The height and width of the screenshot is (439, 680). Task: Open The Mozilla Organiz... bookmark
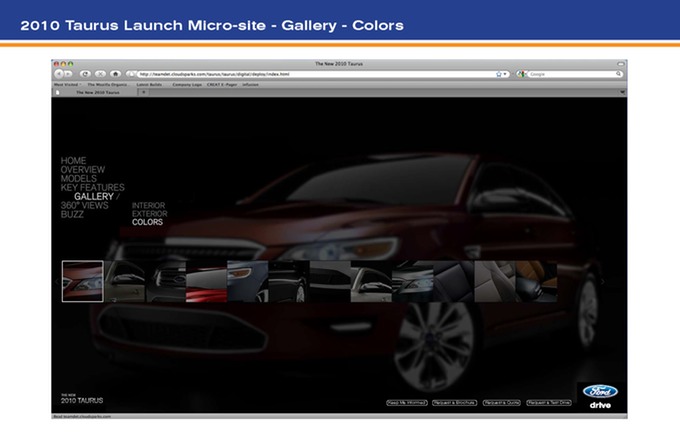pos(107,85)
